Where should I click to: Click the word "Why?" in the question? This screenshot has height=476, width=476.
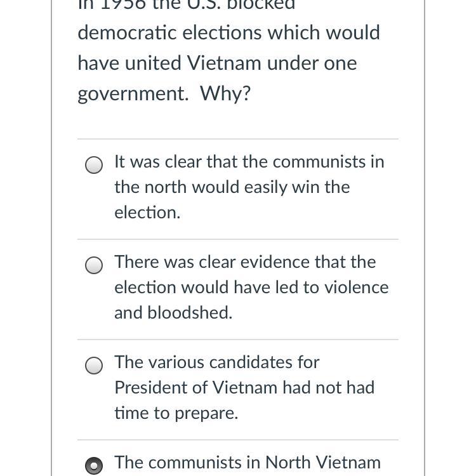pyautogui.click(x=225, y=94)
